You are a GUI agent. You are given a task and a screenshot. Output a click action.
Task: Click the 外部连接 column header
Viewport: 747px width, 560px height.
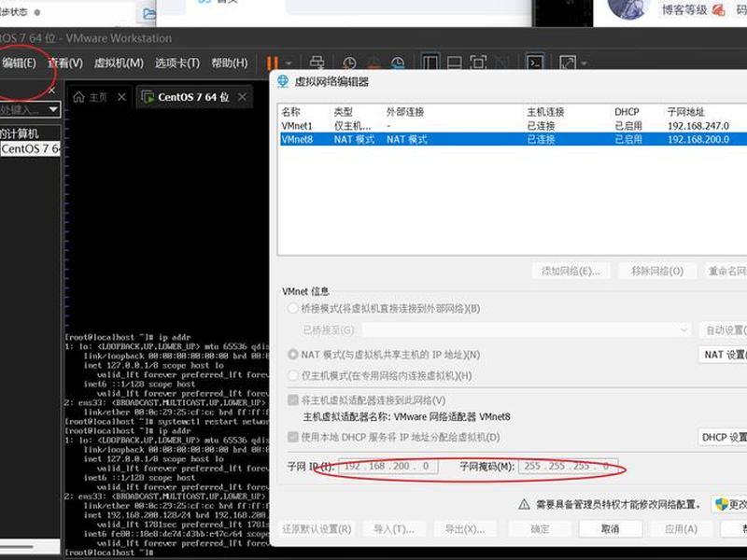(x=405, y=112)
